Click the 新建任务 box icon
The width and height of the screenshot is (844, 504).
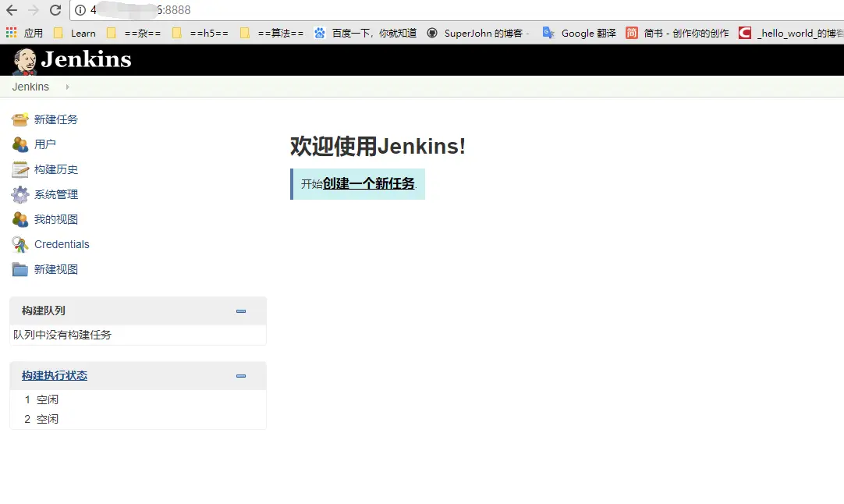tap(20, 119)
